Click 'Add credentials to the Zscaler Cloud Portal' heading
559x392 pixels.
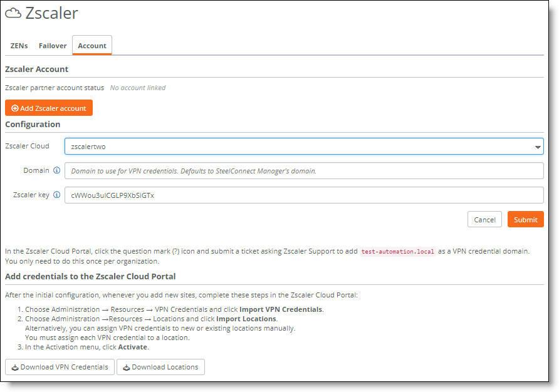pyautogui.click(x=90, y=277)
